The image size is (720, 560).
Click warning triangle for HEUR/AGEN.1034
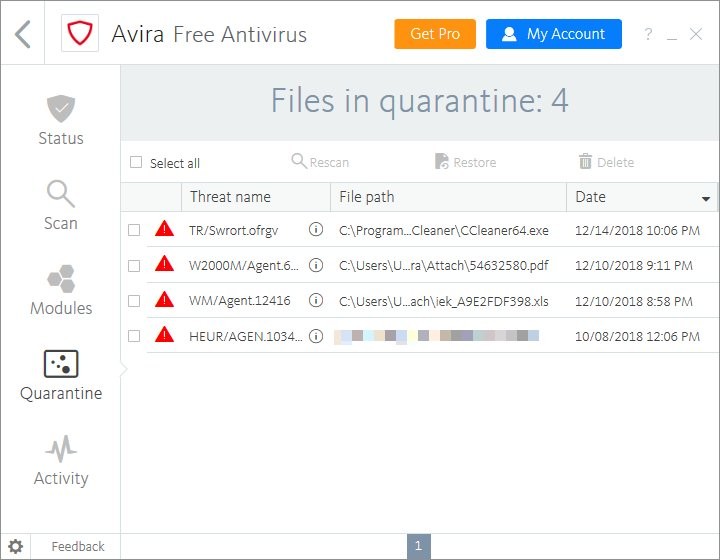(164, 335)
